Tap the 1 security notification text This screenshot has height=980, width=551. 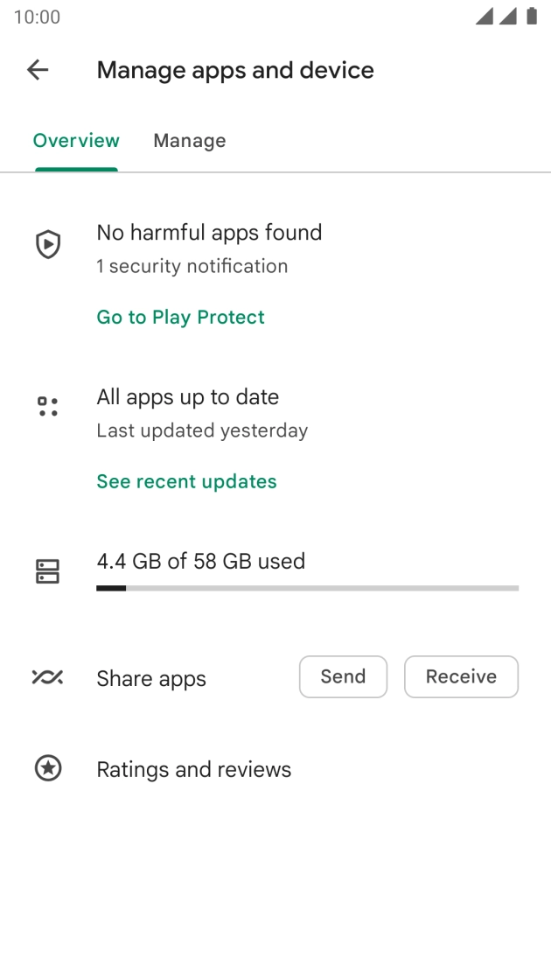(x=192, y=266)
